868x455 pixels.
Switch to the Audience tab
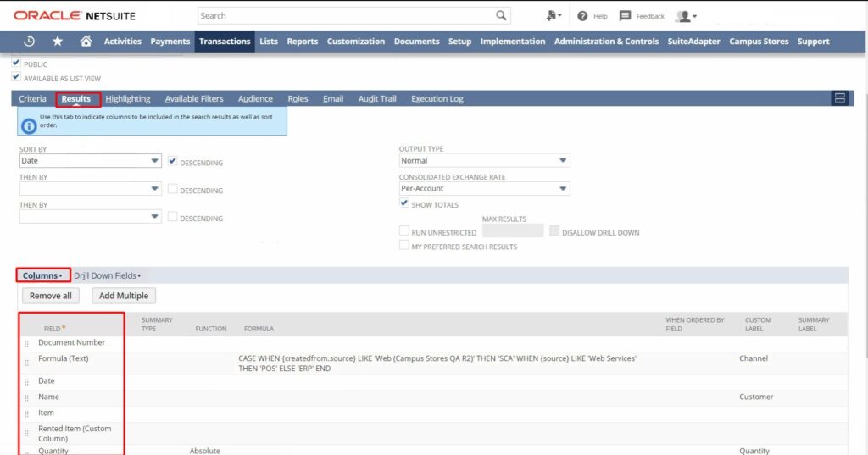(x=255, y=98)
